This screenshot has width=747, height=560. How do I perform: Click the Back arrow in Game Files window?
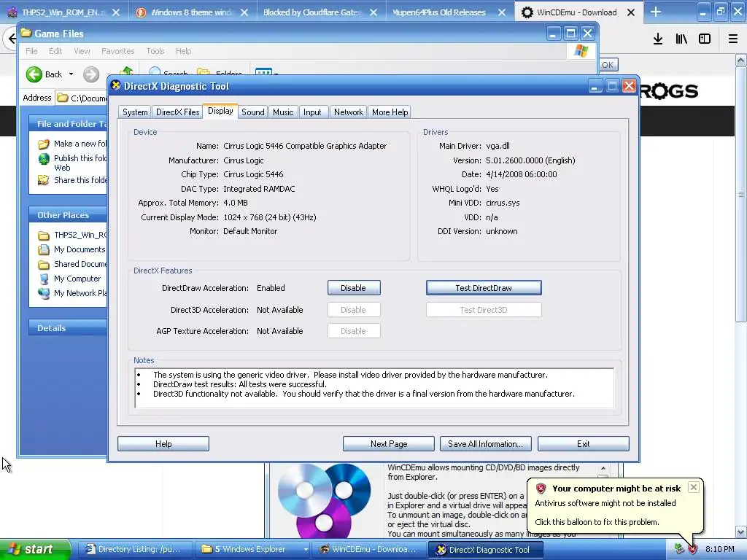[34, 74]
